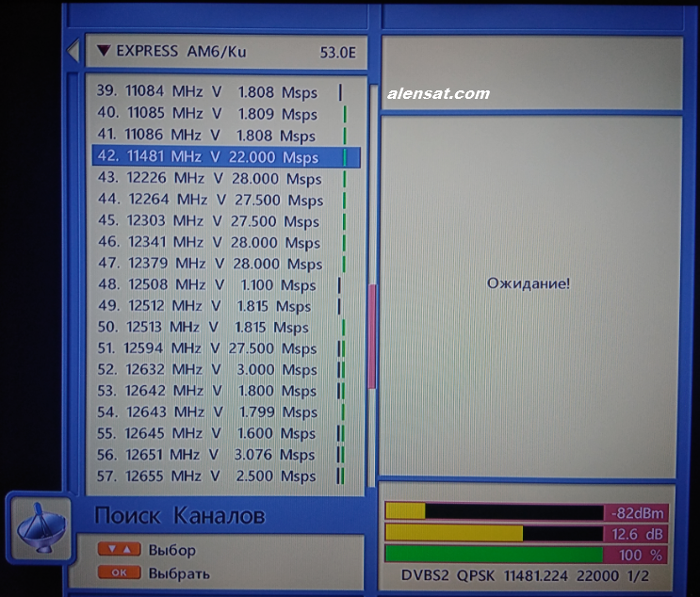Click the Выбрать confirm label

(179, 573)
